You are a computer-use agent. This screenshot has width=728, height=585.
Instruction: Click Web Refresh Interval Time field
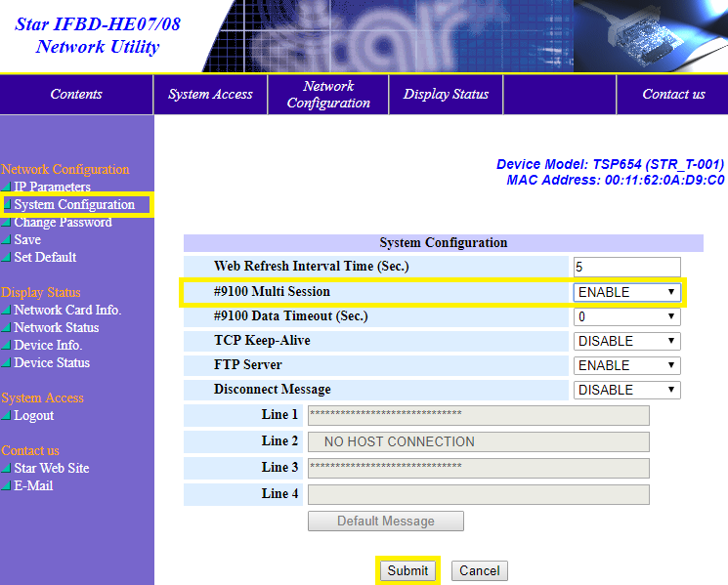pyautogui.click(x=626, y=267)
